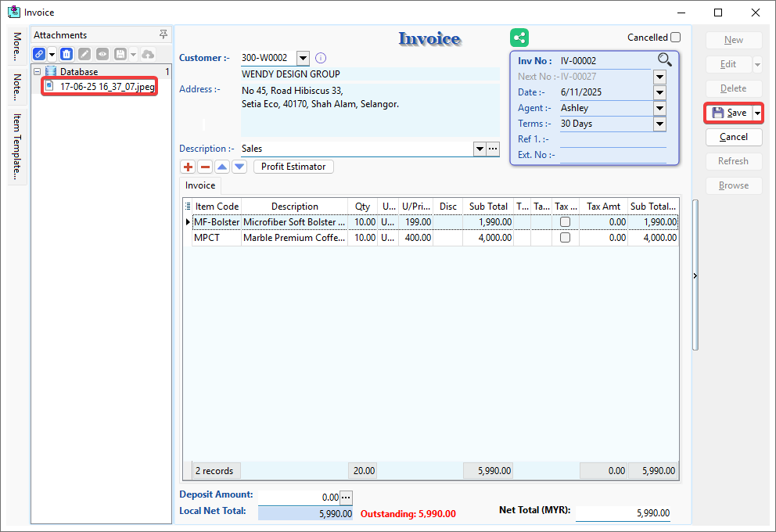
Task: Click the Delete button
Action: tap(734, 88)
